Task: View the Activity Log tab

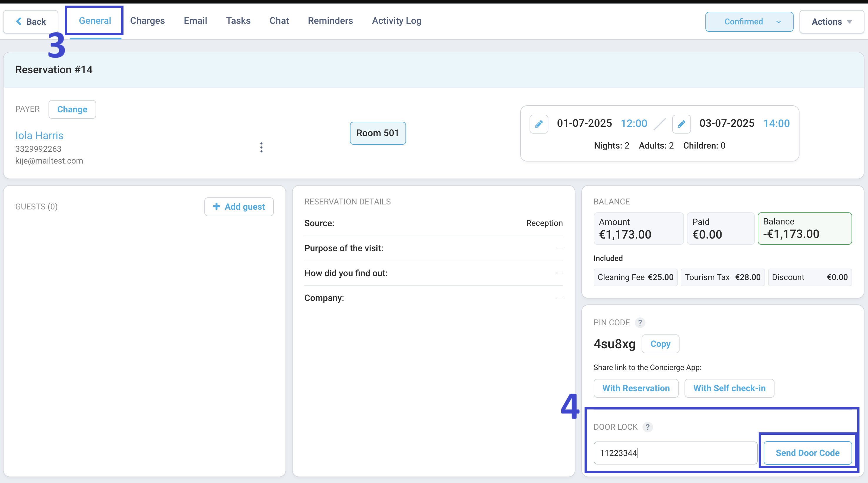Action: [397, 21]
